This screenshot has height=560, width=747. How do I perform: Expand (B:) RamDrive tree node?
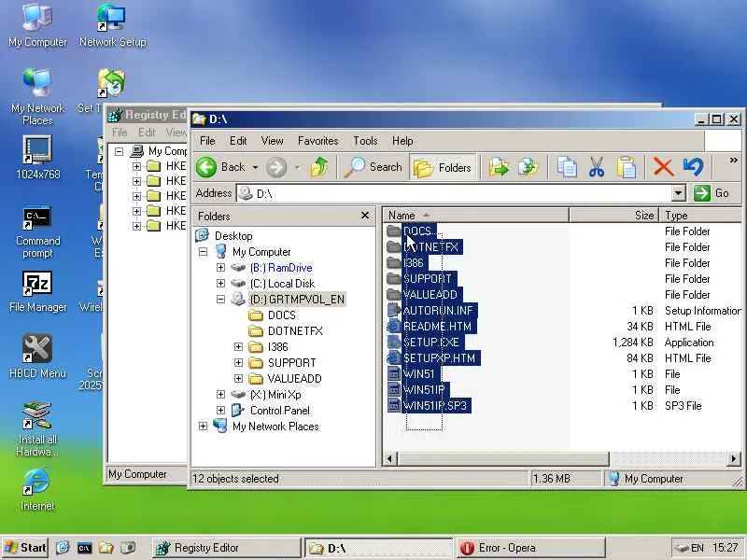click(220, 268)
